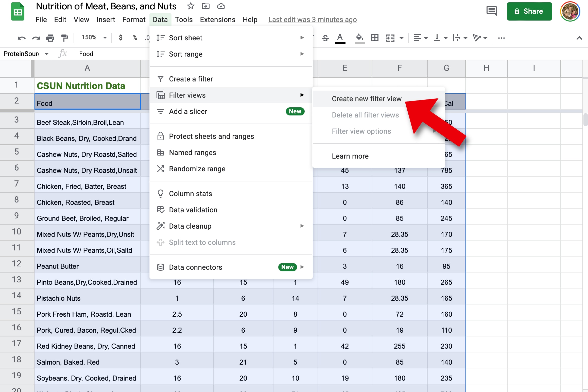
Task: Collapse the toolbar with up chevron
Action: 579,38
